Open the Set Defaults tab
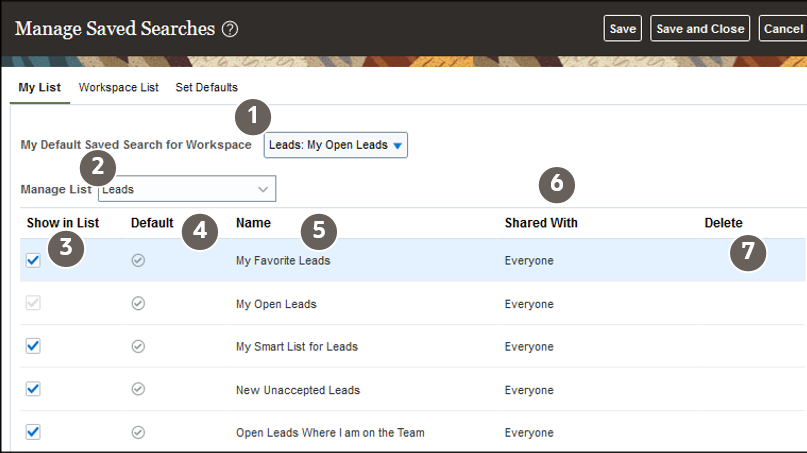 (x=206, y=88)
